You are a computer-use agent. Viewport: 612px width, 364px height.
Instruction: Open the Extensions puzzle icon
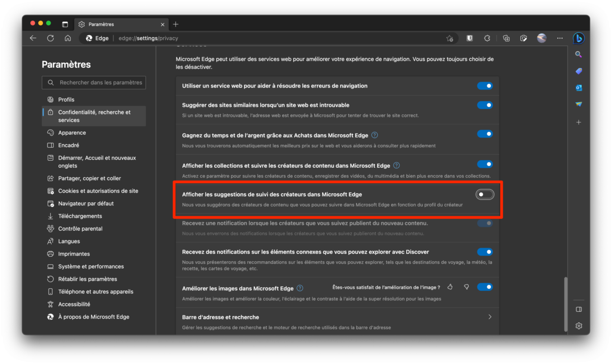[487, 38]
